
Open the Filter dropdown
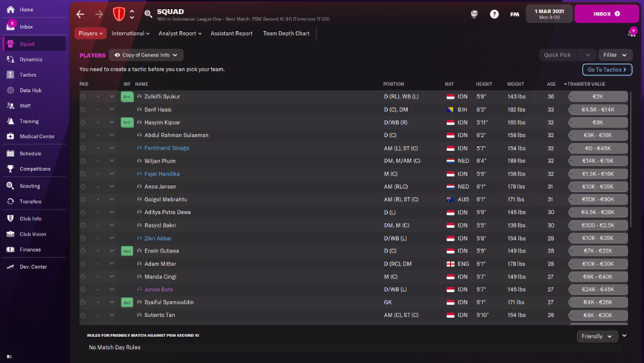click(x=615, y=55)
